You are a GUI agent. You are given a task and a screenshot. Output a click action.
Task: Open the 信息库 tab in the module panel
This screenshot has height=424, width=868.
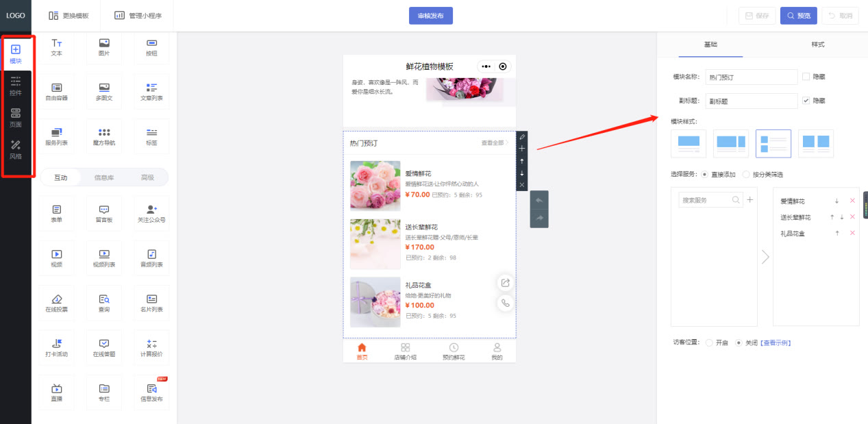(x=103, y=177)
